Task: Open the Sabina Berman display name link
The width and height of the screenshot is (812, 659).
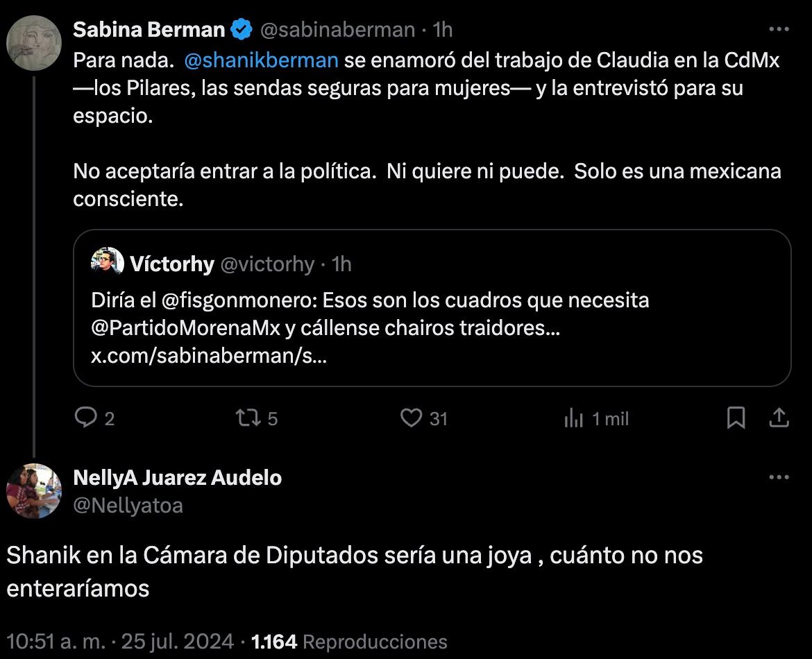Action: tap(149, 30)
